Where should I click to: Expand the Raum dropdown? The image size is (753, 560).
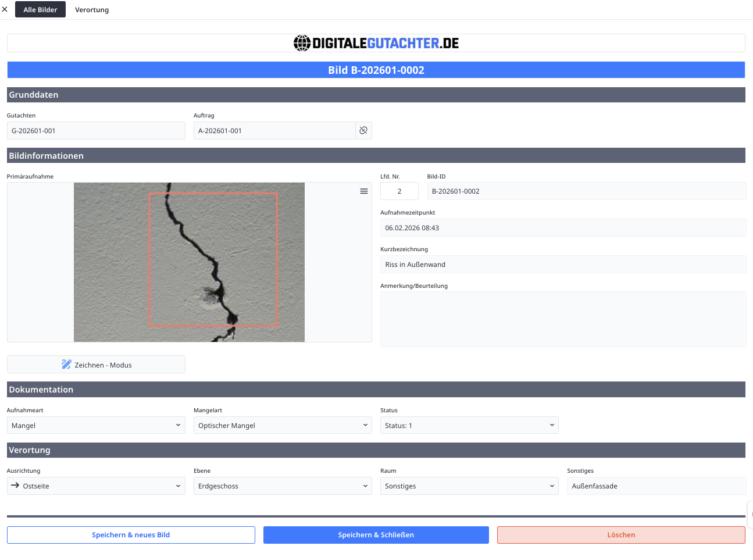(469, 486)
